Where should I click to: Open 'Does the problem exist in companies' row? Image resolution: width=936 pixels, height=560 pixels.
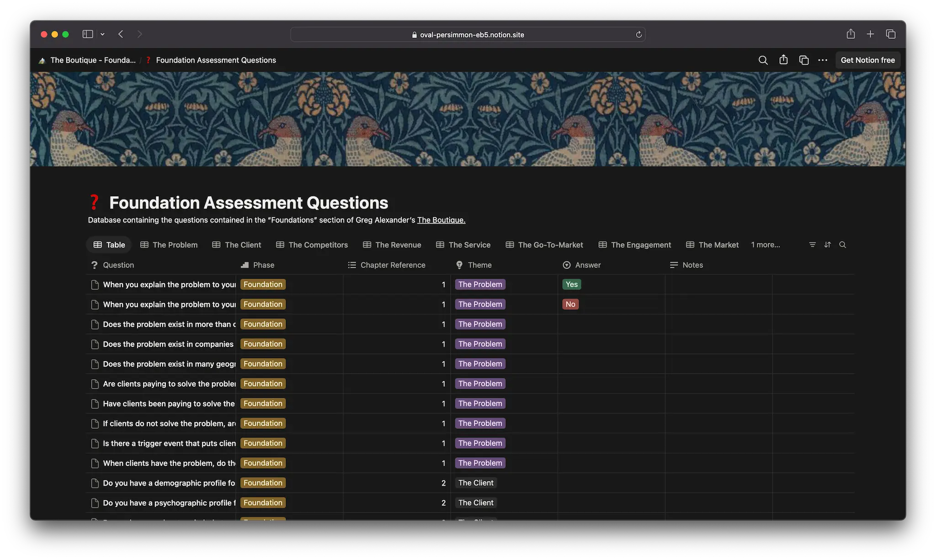coord(168,344)
